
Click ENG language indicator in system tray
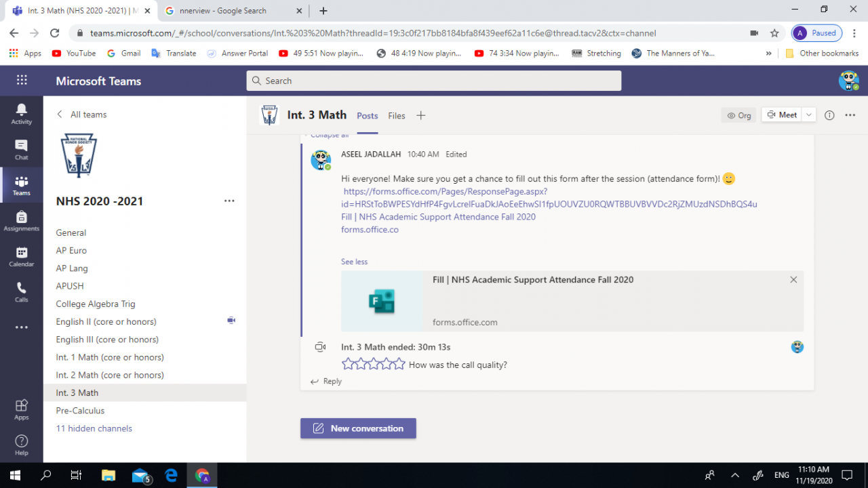pyautogui.click(x=782, y=475)
